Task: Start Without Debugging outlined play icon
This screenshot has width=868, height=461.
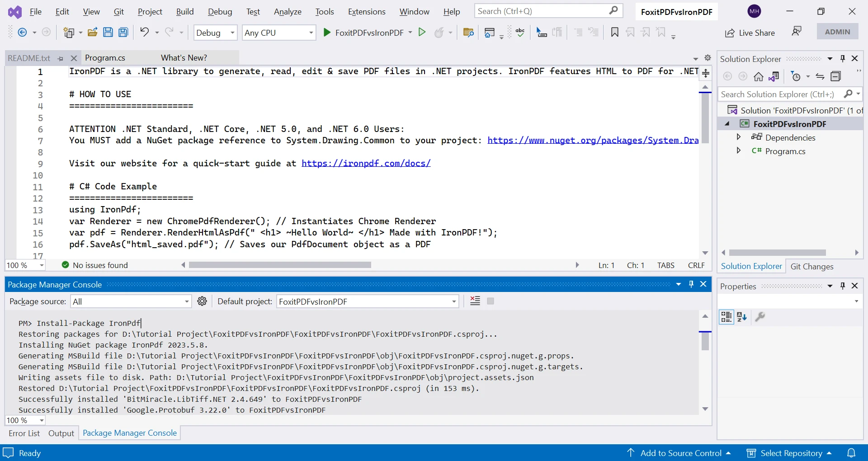Action: [422, 32]
